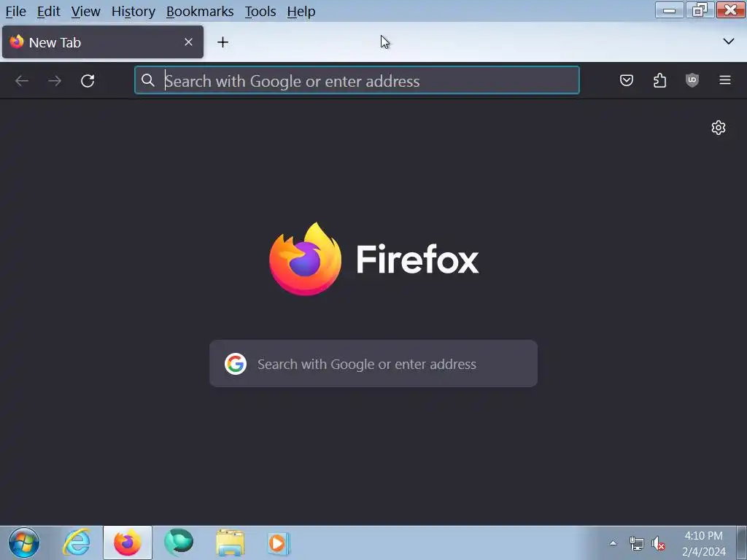Open the muted volume tray icon
This screenshot has height=560, width=747.
659,543
